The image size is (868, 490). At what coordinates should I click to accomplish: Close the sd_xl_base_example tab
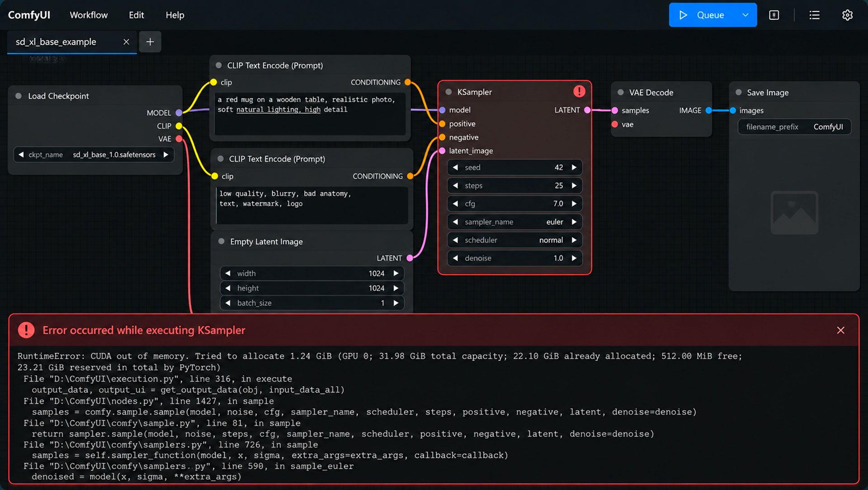tap(126, 42)
